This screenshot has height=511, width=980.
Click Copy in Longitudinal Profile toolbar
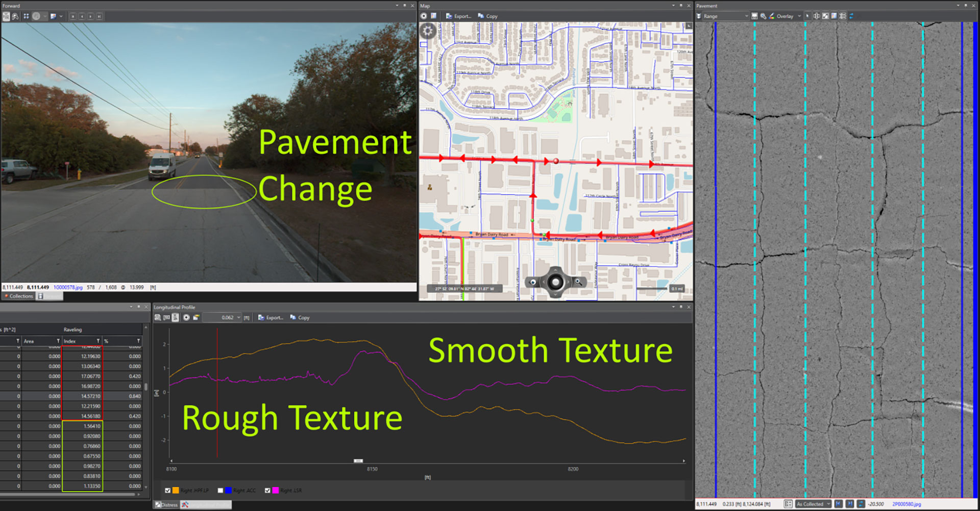pos(300,317)
